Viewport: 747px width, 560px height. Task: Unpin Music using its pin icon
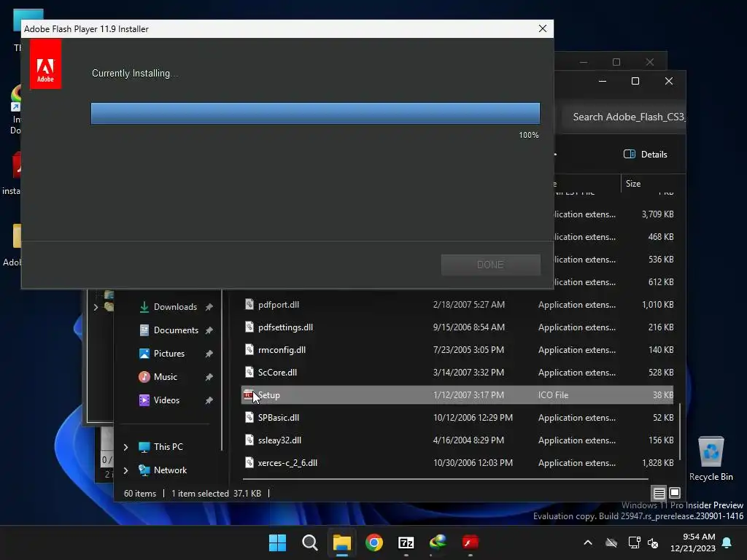209,377
